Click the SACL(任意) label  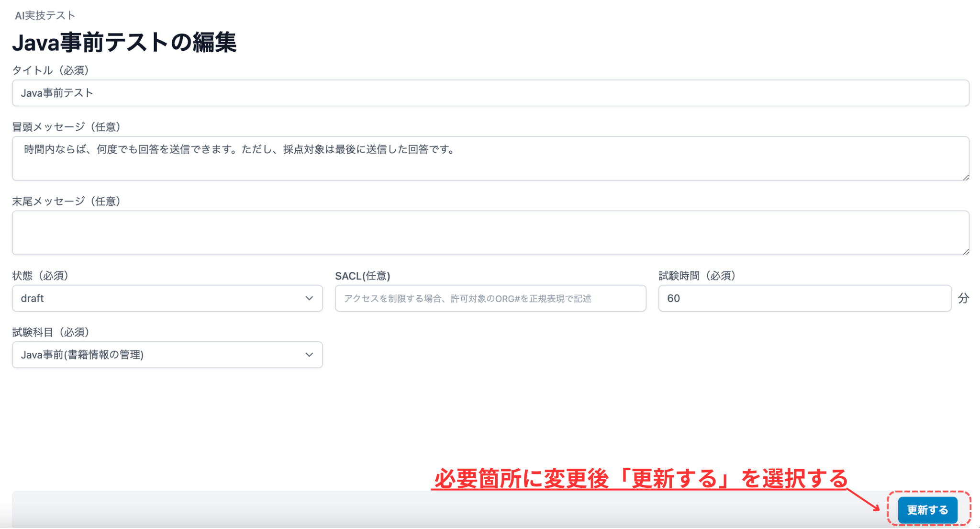[x=363, y=276]
